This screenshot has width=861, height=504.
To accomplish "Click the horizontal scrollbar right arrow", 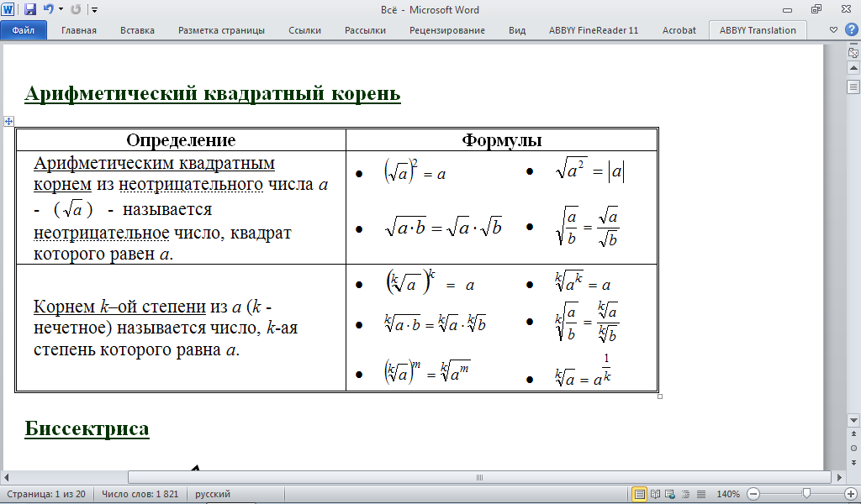I will pyautogui.click(x=838, y=477).
